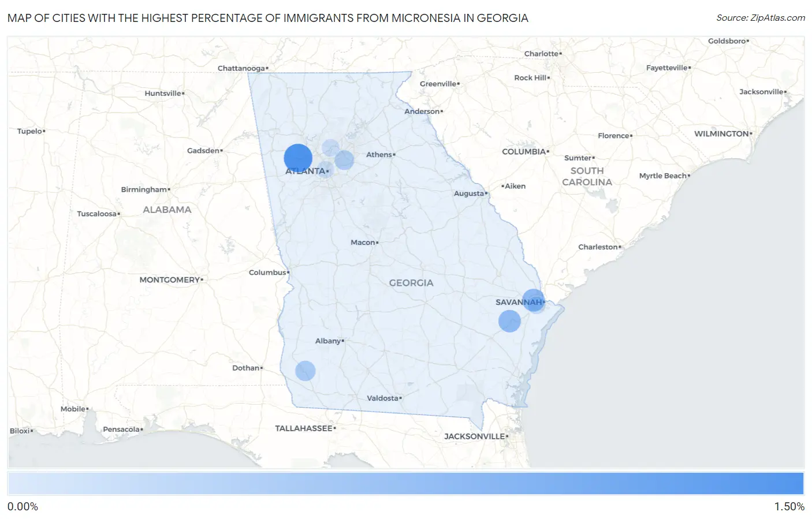Click the Florence city label

[x=613, y=136]
